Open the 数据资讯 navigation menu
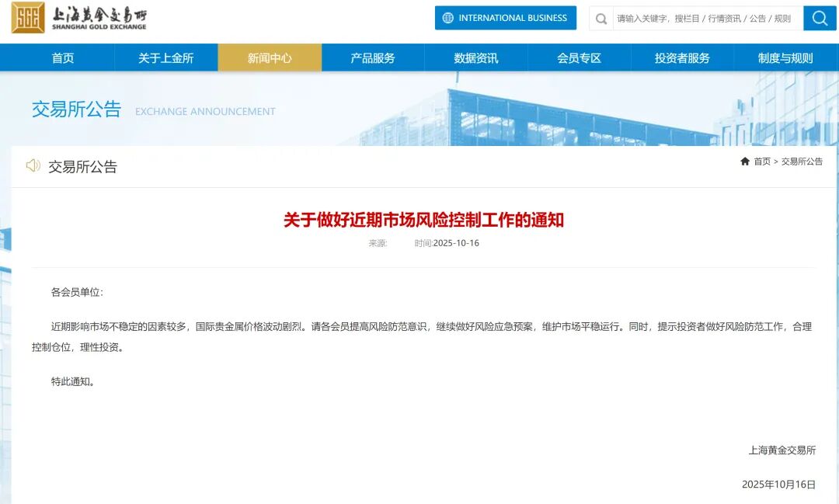The image size is (839, 504). coord(475,57)
